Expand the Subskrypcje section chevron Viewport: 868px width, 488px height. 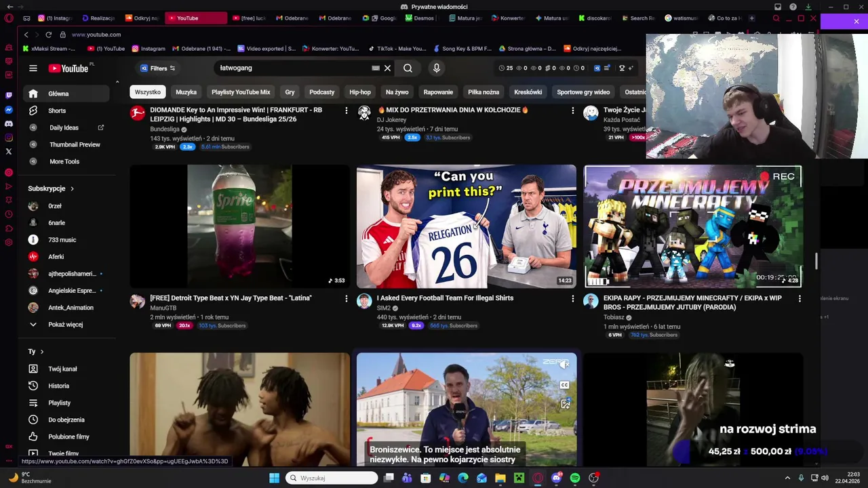(72, 188)
